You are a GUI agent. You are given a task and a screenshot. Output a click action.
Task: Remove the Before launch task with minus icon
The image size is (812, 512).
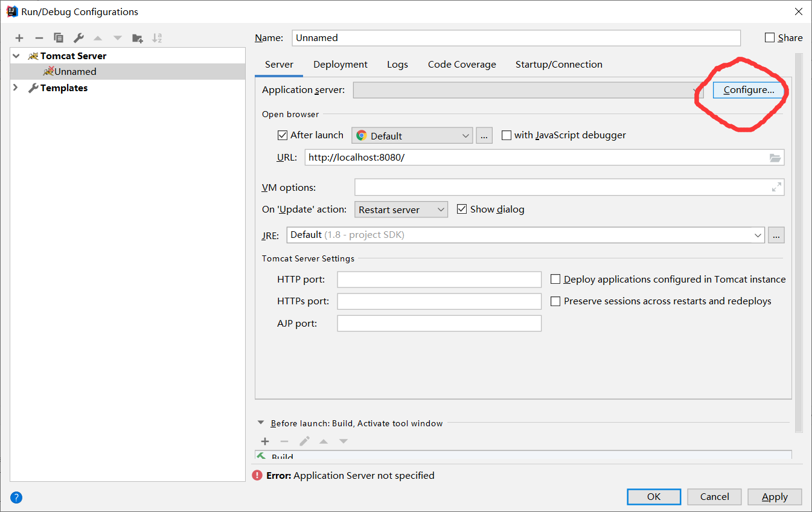pyautogui.click(x=284, y=441)
